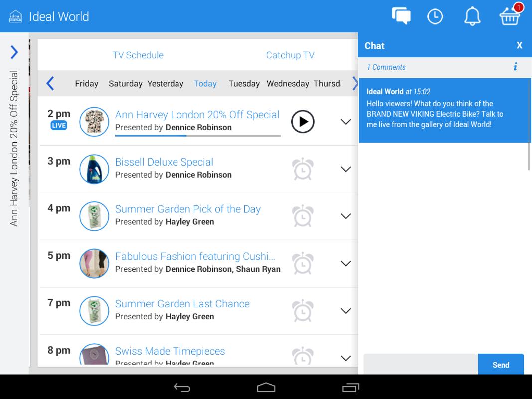The width and height of the screenshot is (532, 399).
Task: Select the cut-off Thursday day
Action: click(x=327, y=83)
